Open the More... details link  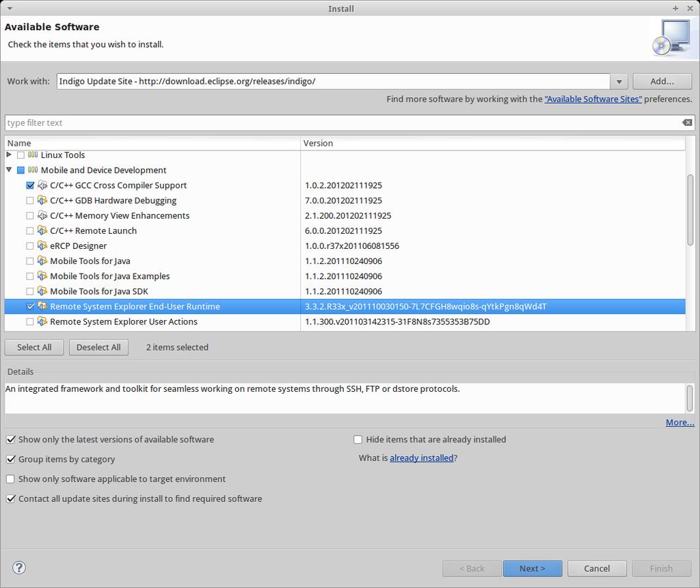(680, 423)
